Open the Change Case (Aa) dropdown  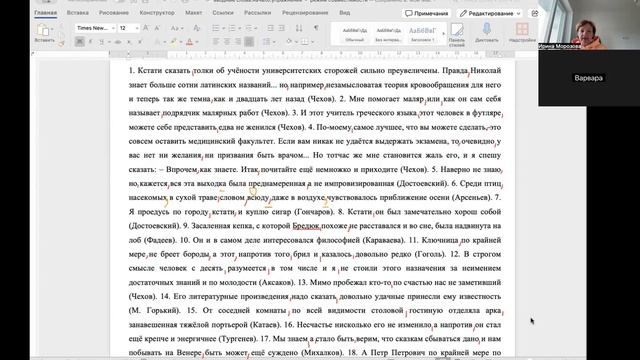pos(177,28)
